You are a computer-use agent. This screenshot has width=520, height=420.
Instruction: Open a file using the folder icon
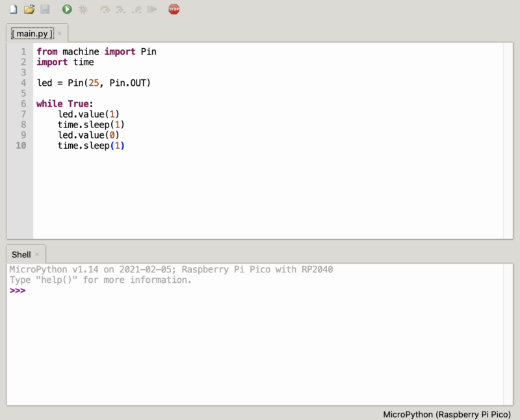(x=29, y=9)
